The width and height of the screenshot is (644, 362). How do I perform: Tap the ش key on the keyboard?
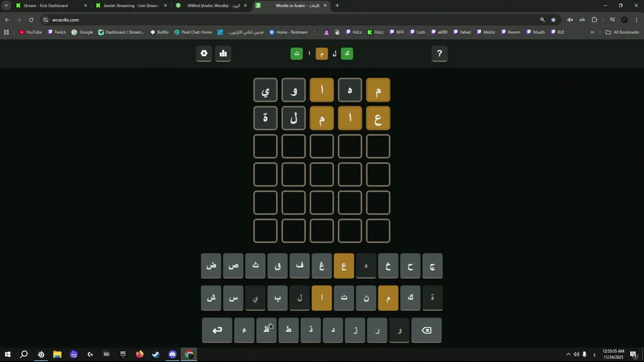coord(211,298)
